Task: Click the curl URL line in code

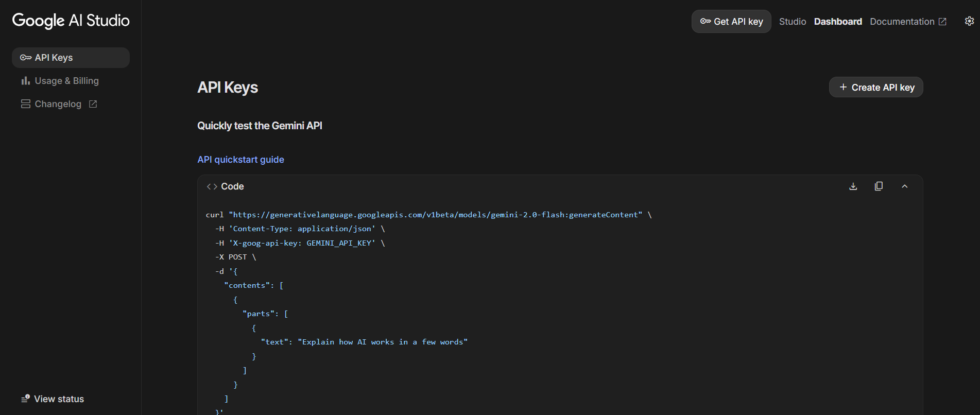Action: pyautogui.click(x=428, y=215)
